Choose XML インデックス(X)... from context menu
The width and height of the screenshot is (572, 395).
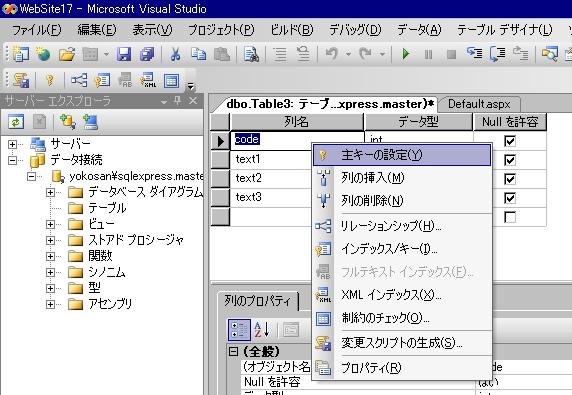click(402, 295)
